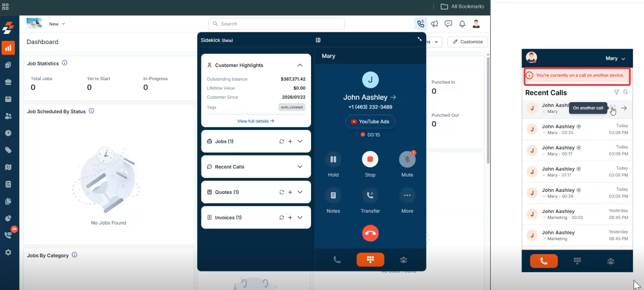Refresh the Jobs (1) section
Viewport: 644px width, 290px height.
pos(282,141)
